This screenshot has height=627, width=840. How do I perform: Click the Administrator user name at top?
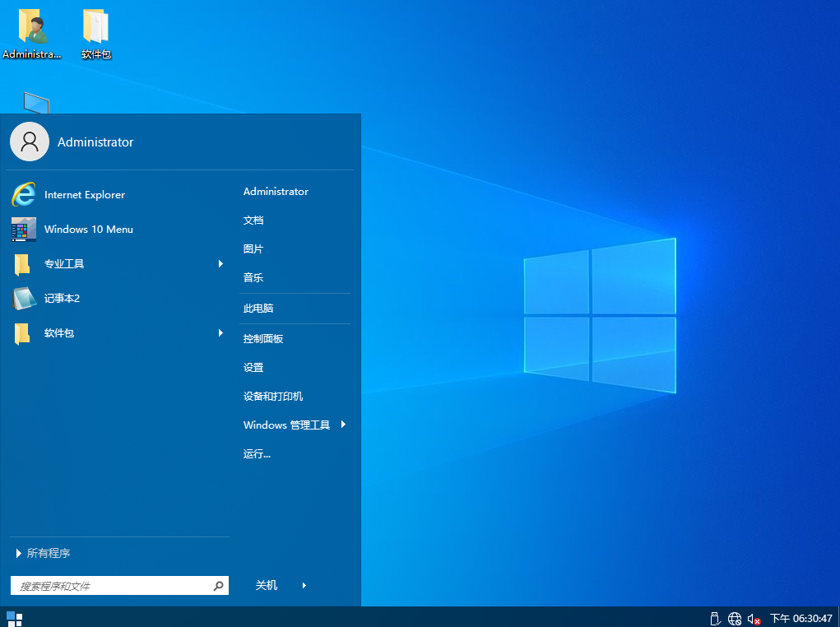pos(95,142)
